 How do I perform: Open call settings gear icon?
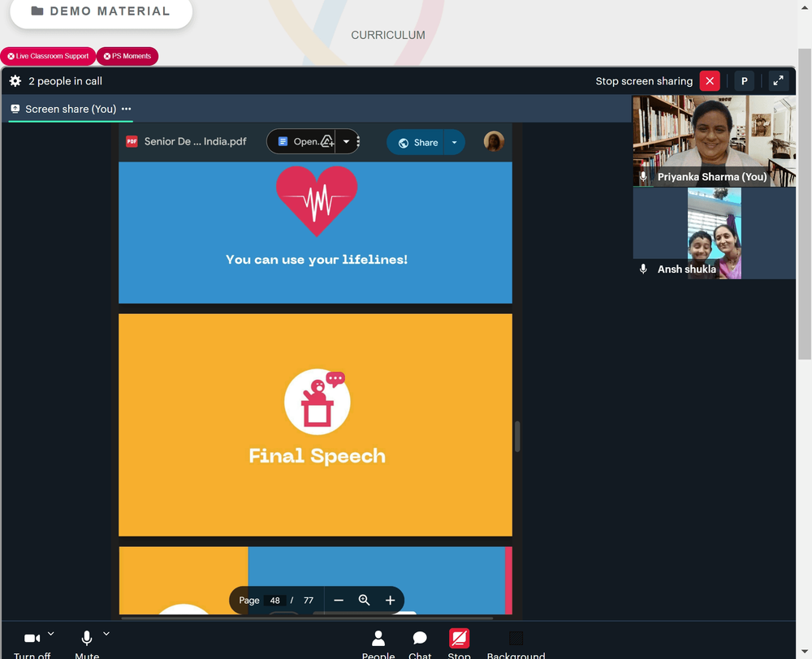[15, 81]
